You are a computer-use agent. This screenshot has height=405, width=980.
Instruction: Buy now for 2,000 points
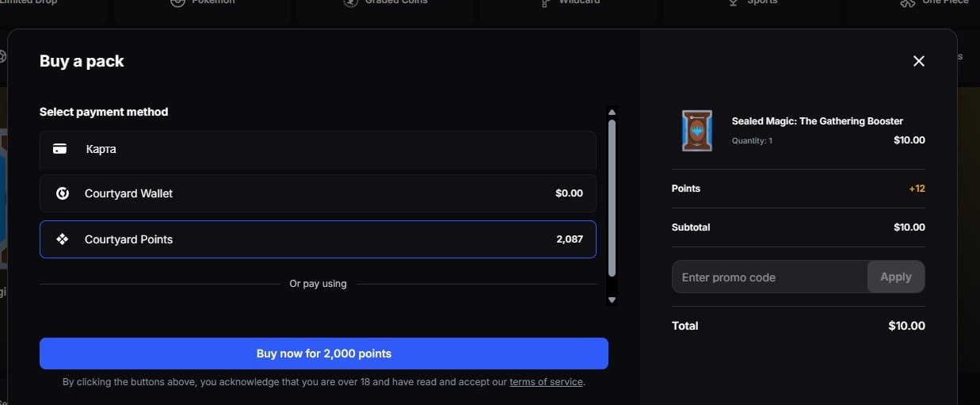(x=324, y=353)
